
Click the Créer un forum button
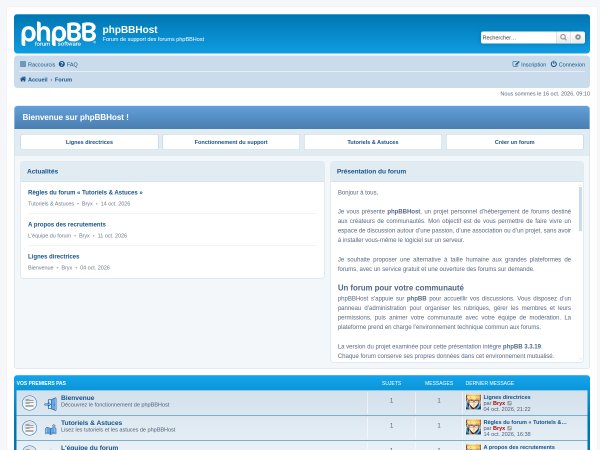514,142
